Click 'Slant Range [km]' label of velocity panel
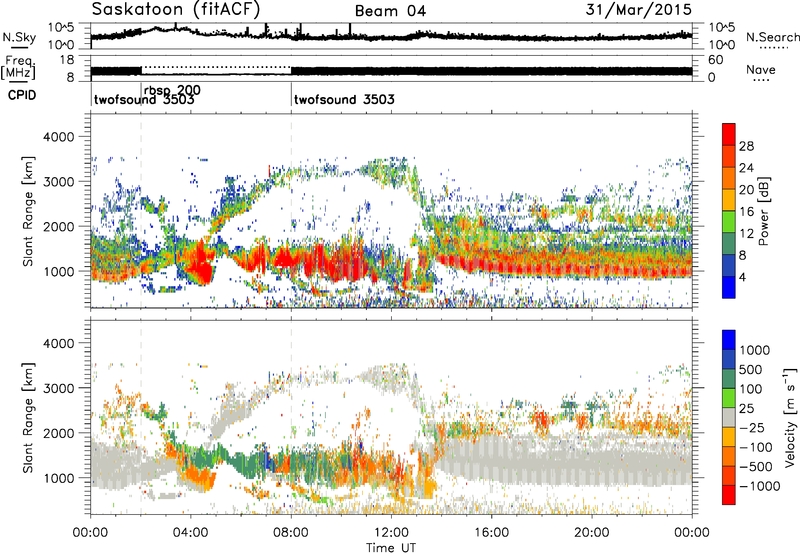The width and height of the screenshot is (800, 554). [28, 417]
